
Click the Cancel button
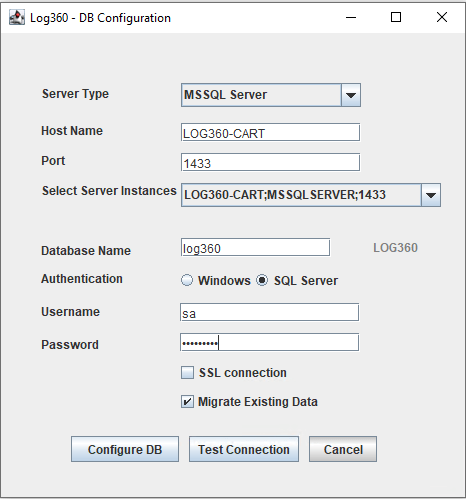343,449
